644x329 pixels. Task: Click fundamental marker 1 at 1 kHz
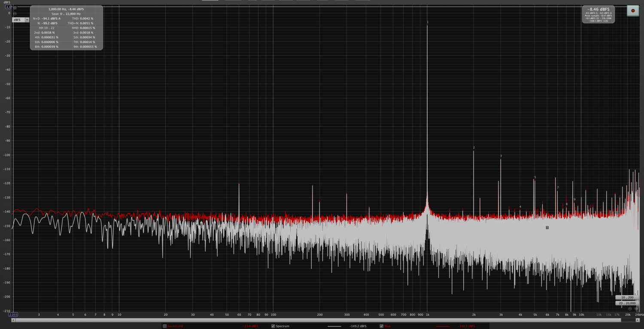click(427, 21)
